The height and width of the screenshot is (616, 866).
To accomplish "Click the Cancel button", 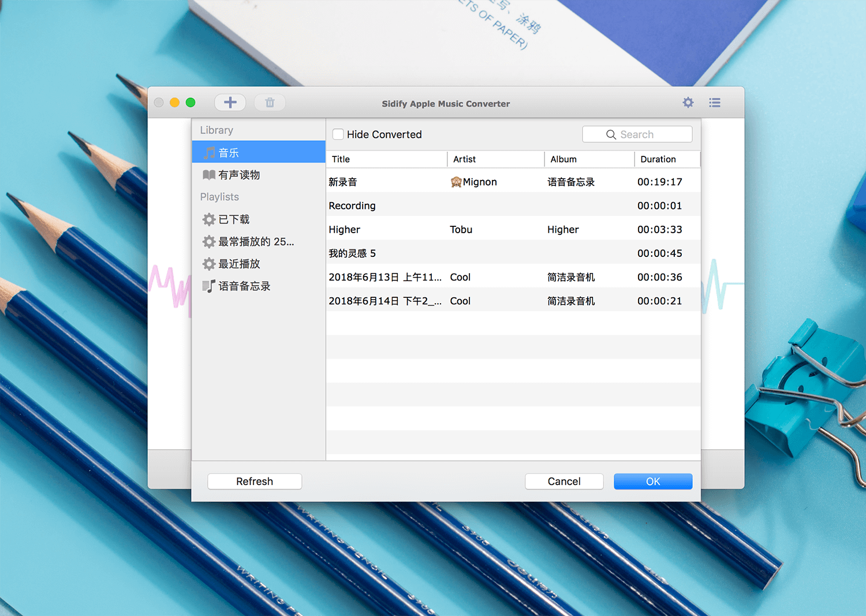I will pyautogui.click(x=564, y=481).
